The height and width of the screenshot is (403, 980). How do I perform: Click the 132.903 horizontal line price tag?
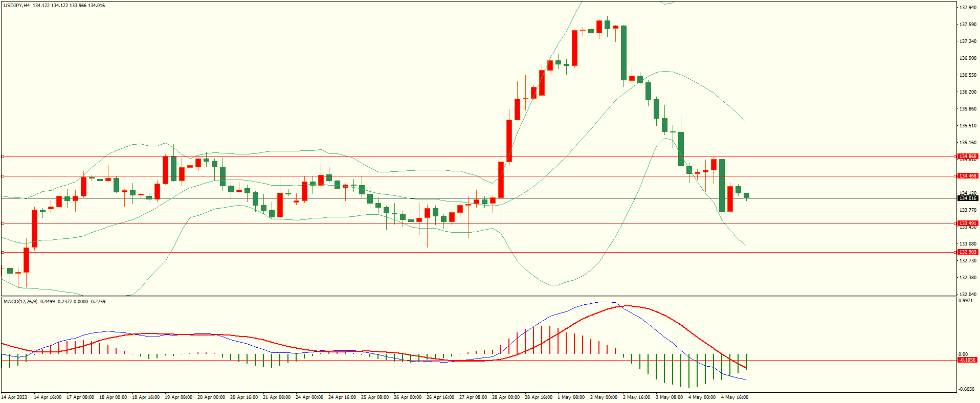(968, 252)
